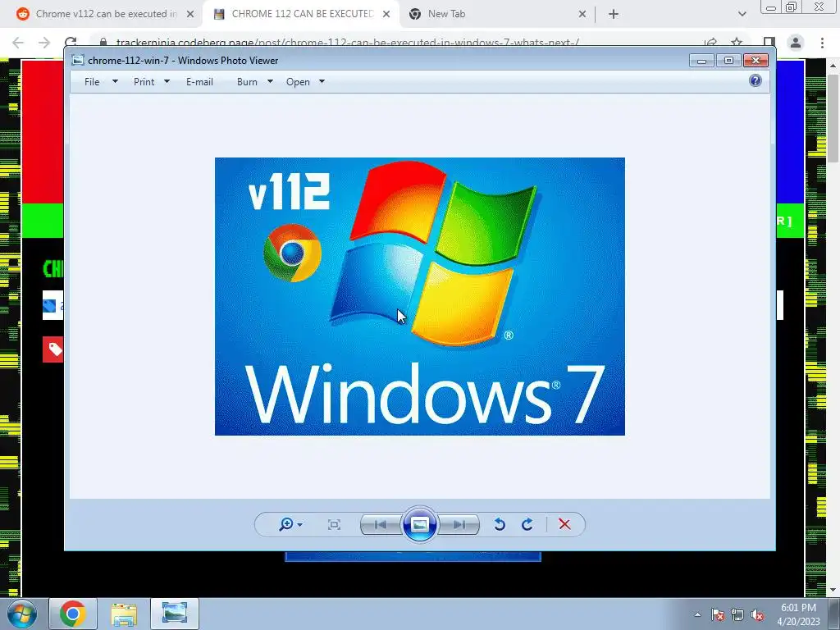Click the Show desktop button

834,614
